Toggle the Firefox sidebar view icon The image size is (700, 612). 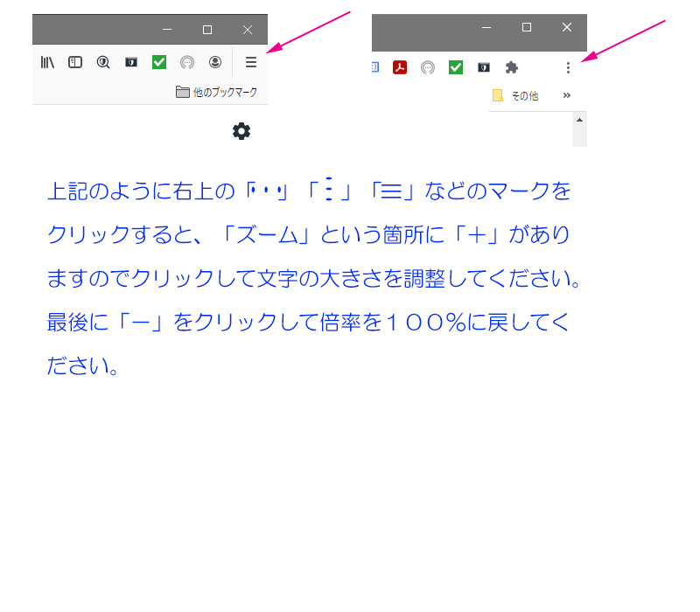pyautogui.click(x=75, y=62)
